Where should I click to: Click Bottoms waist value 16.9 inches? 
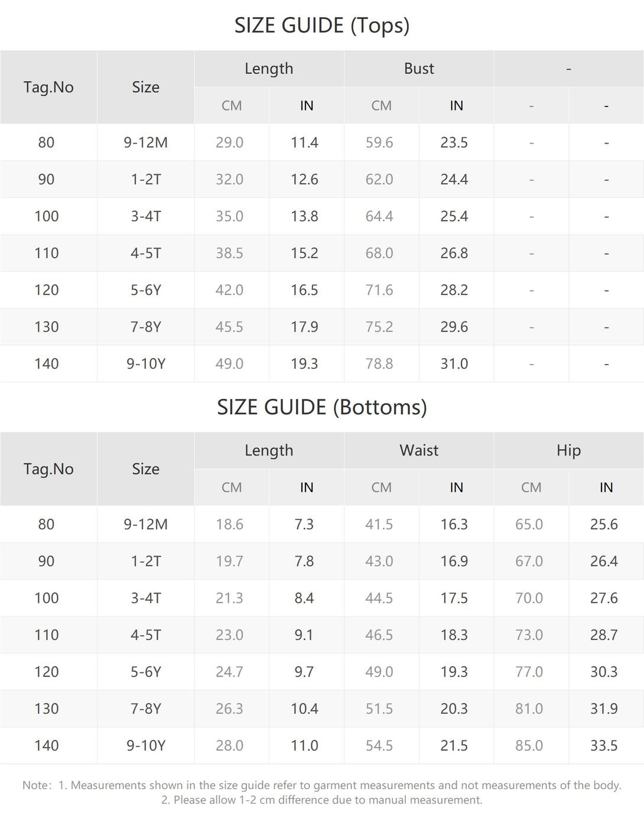click(x=454, y=561)
